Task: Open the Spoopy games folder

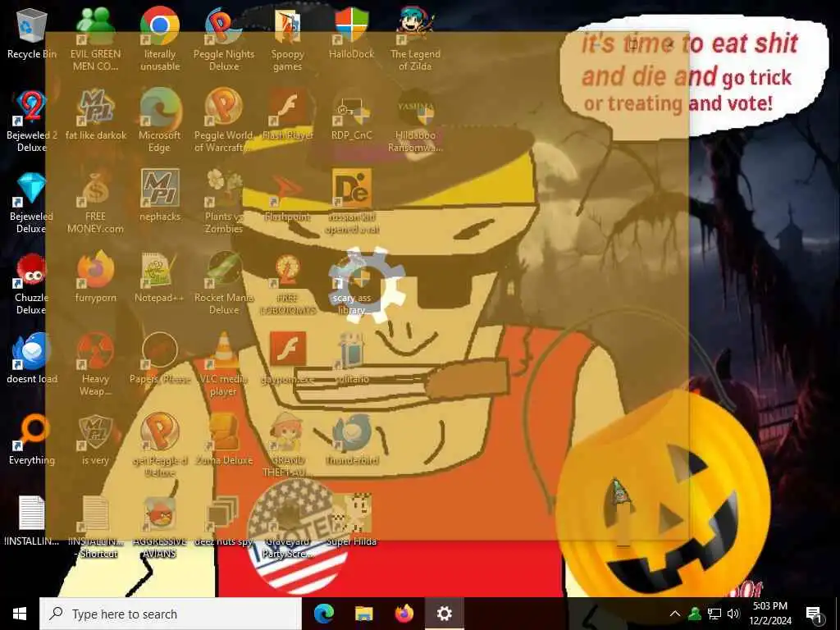Action: (287, 39)
